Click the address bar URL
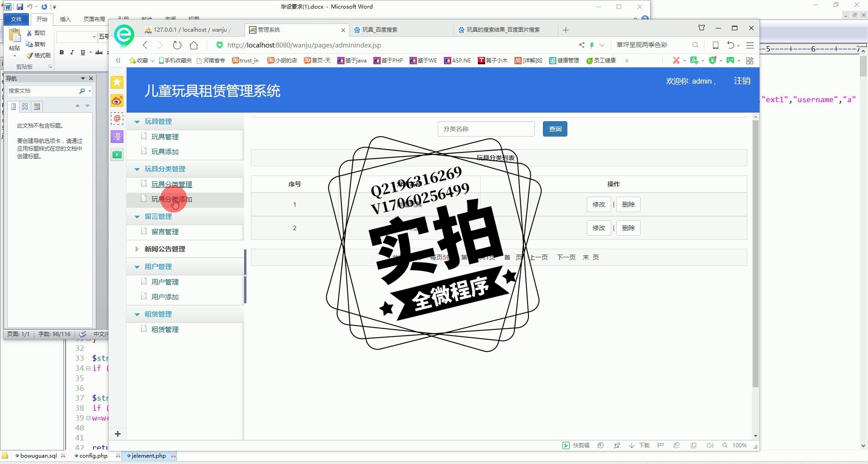868x464 pixels. pos(304,45)
